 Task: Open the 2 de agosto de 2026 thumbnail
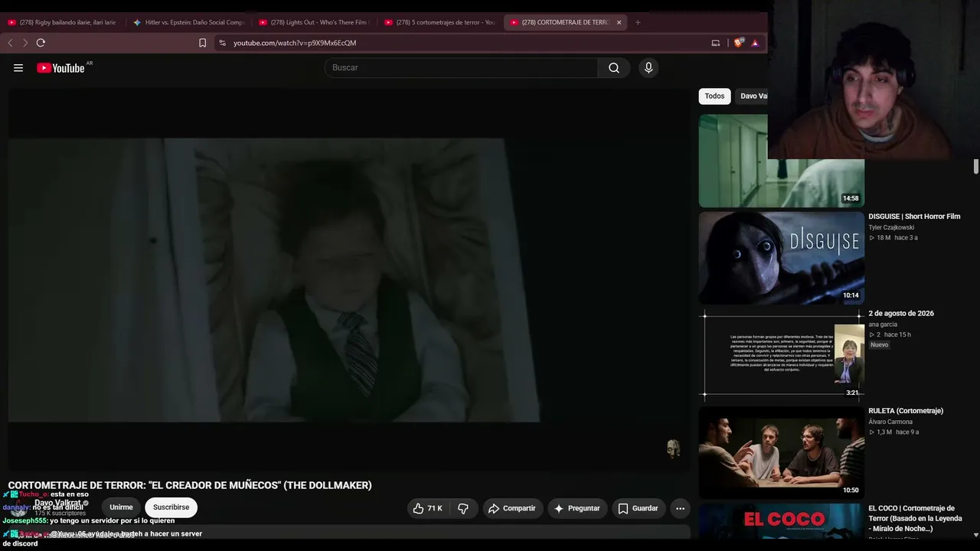tap(782, 355)
